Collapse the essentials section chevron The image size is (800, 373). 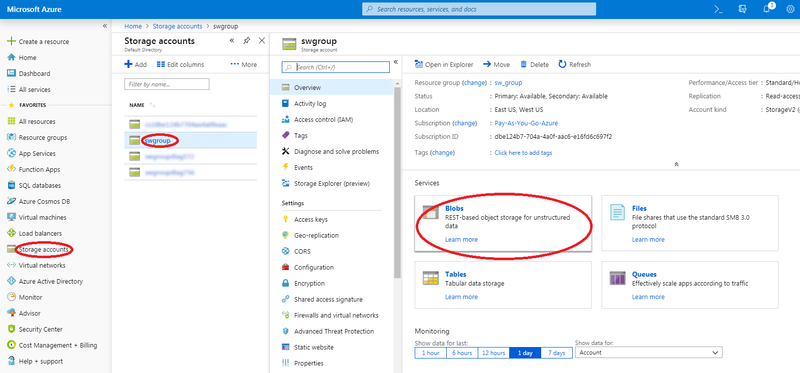pyautogui.click(x=677, y=164)
